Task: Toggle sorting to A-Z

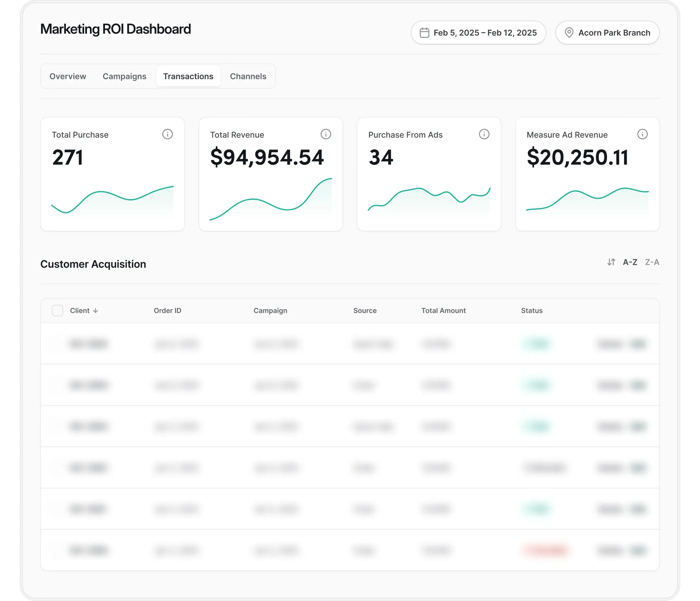Action: 630,262
